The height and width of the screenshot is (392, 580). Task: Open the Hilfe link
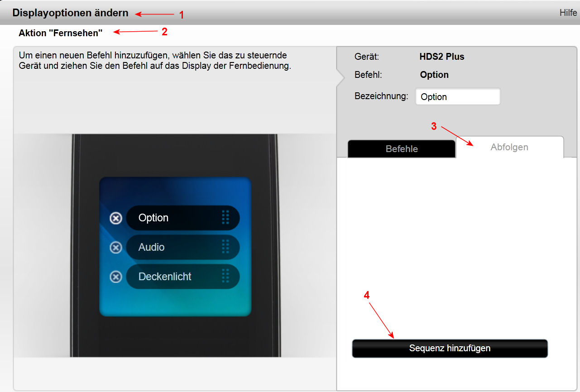tap(568, 13)
